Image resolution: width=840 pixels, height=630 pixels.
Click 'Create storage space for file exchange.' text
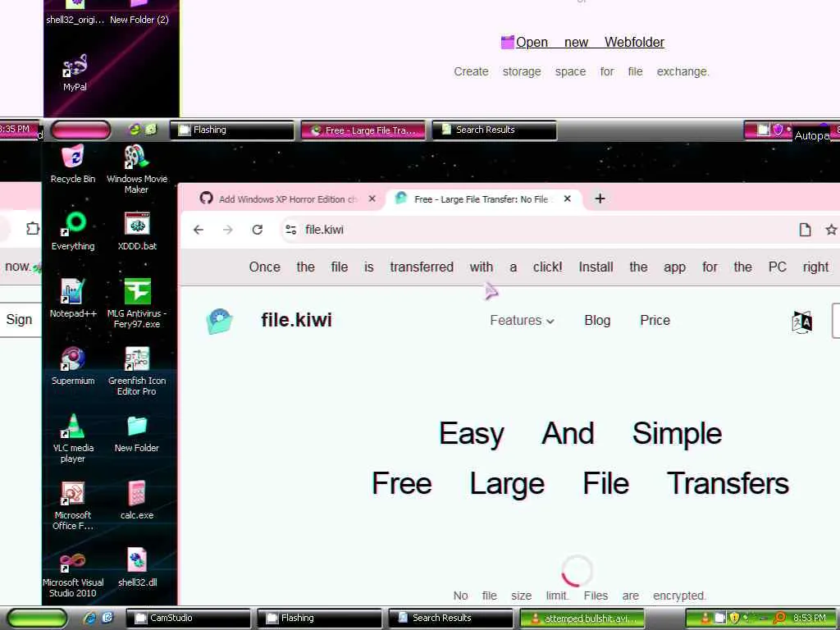(x=582, y=72)
